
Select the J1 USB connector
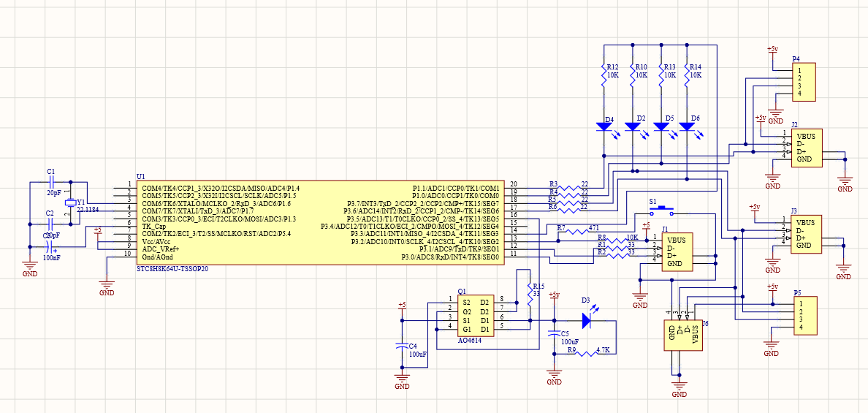[x=678, y=252]
